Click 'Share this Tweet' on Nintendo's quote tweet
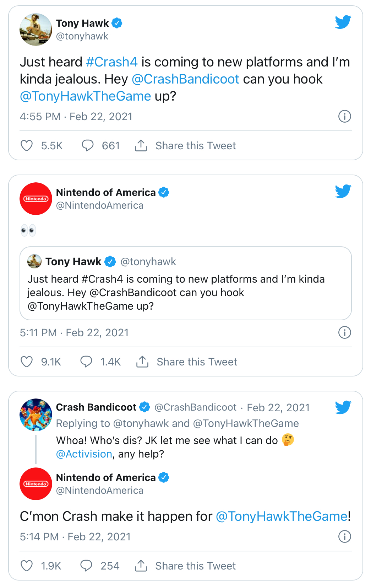371x588 pixels. point(197,362)
